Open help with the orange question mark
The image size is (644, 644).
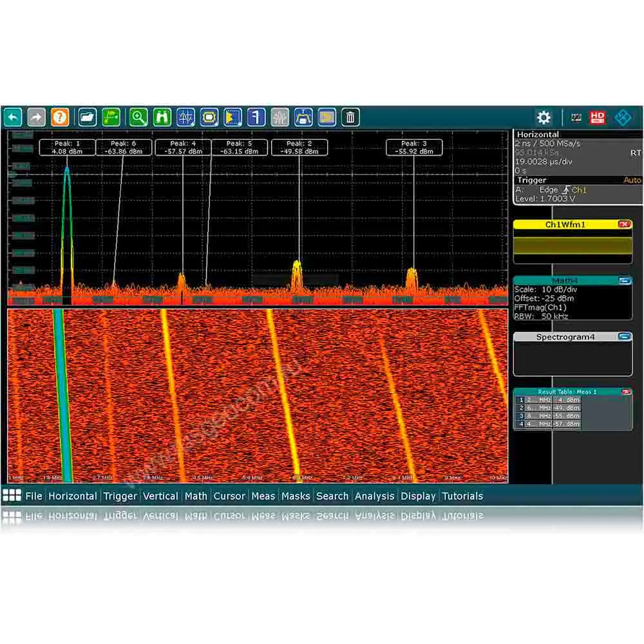(x=60, y=117)
